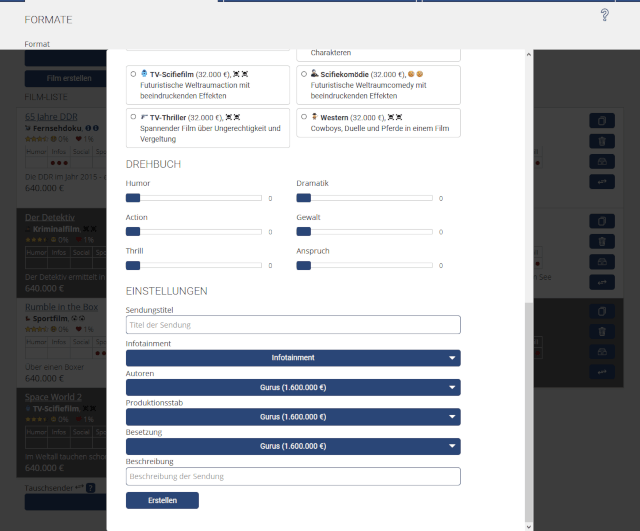Click the dialog scrollbar down arrow
This screenshot has width=640, height=531.
click(x=529, y=527)
